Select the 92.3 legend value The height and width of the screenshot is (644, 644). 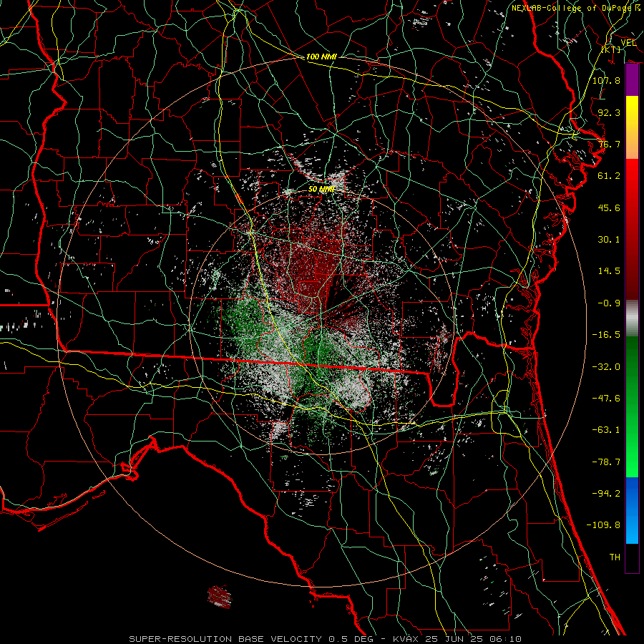point(609,112)
